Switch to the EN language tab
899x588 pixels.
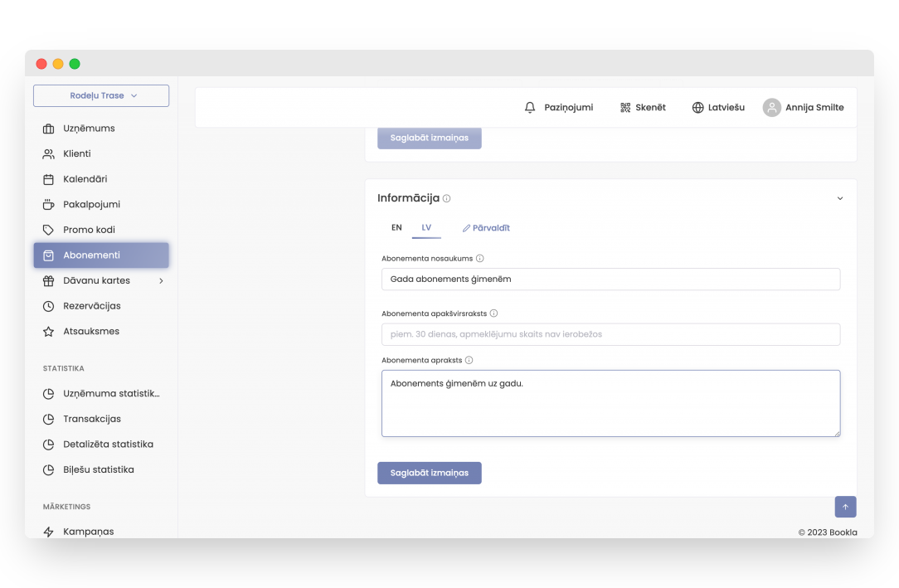396,228
